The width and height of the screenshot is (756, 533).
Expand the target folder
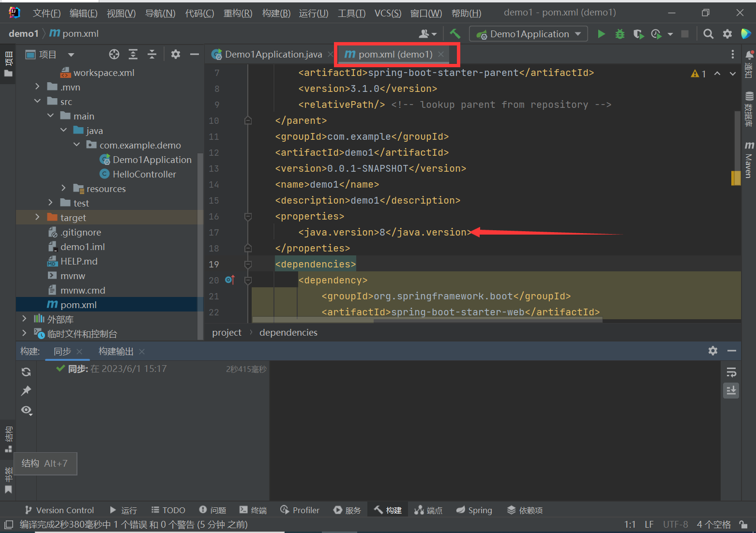pyautogui.click(x=37, y=218)
